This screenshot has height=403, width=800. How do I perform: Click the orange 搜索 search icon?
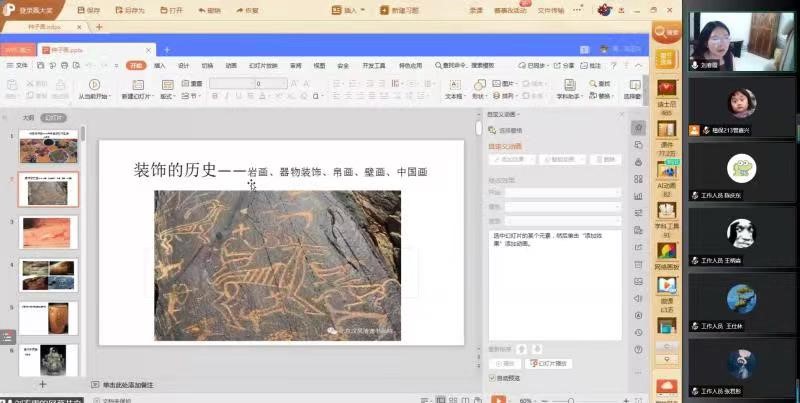tap(667, 32)
